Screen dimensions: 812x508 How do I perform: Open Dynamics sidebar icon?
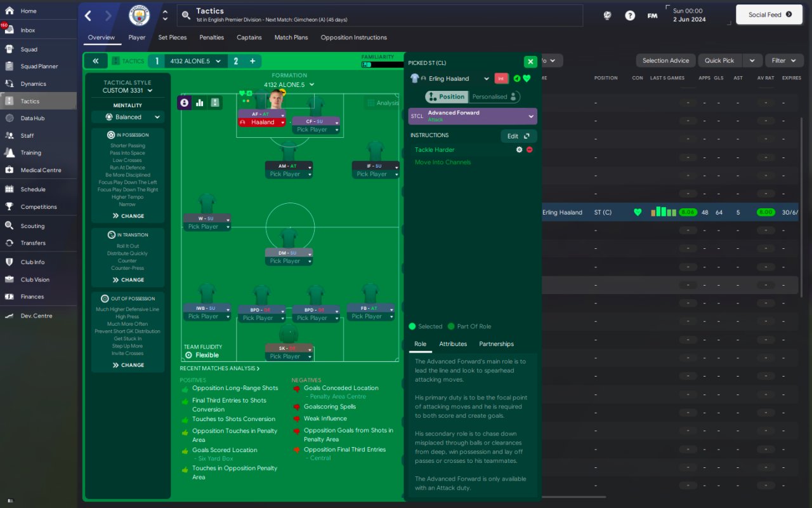9,84
